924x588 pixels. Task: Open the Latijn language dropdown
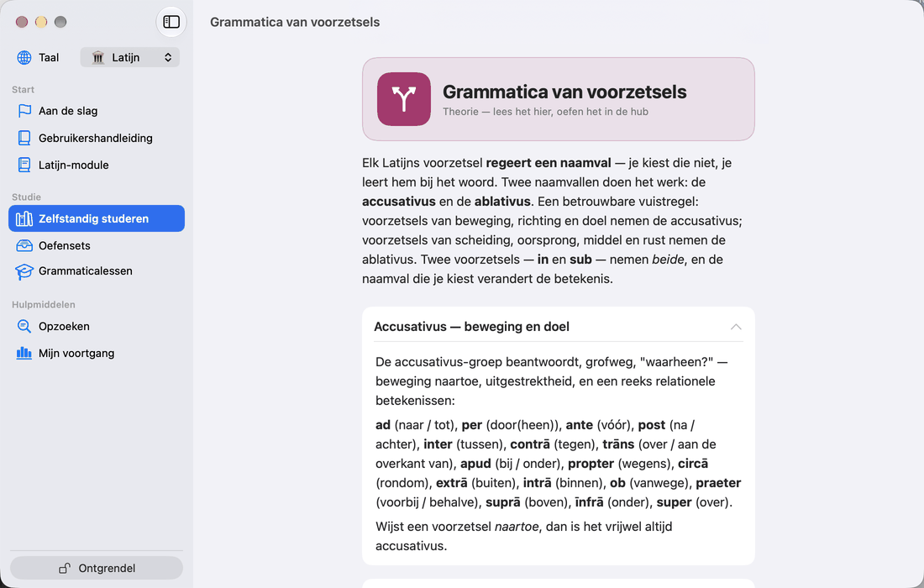click(x=129, y=57)
